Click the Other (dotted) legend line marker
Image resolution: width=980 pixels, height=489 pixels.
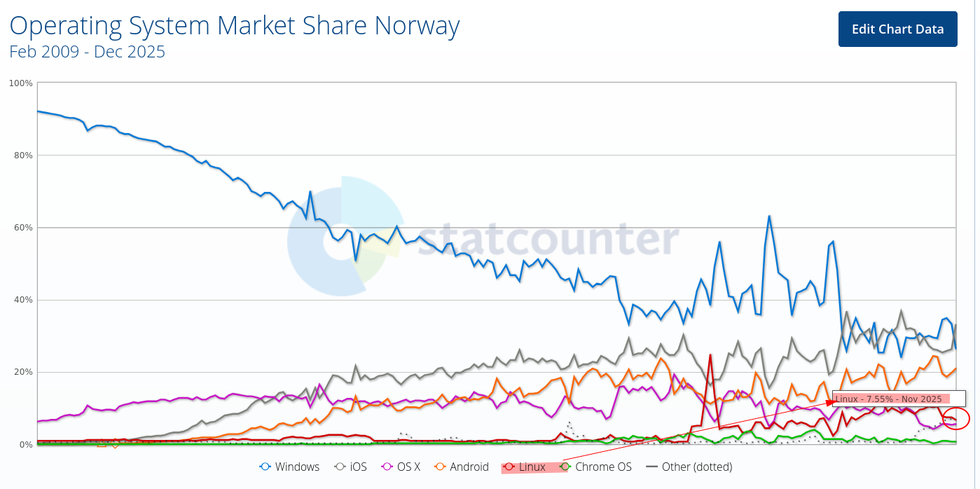tap(651, 467)
